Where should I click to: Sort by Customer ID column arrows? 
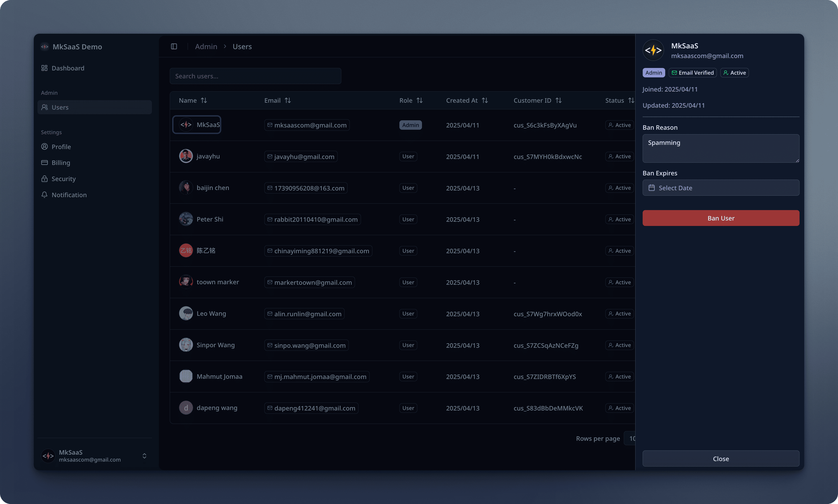(558, 100)
